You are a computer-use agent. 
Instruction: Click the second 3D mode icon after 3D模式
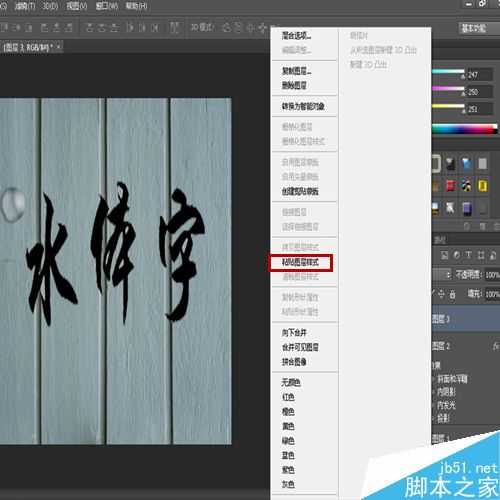pos(238,28)
